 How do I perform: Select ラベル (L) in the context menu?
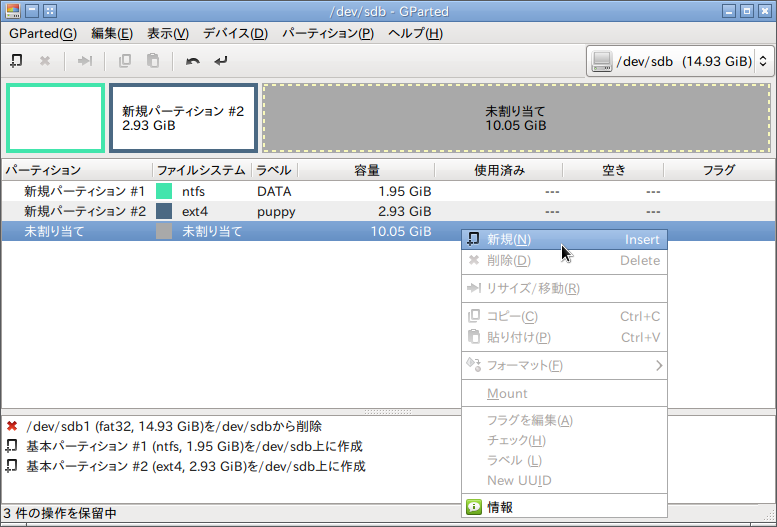[564, 461]
